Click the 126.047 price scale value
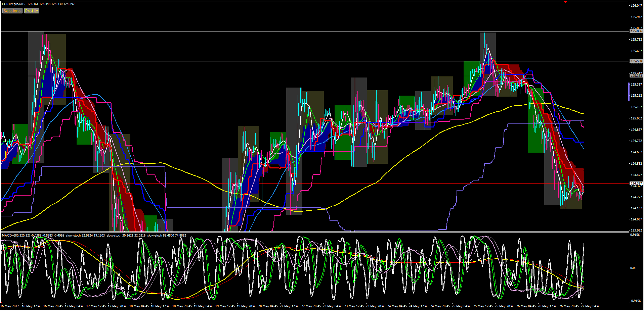This screenshot has width=644, height=311. click(x=636, y=6)
